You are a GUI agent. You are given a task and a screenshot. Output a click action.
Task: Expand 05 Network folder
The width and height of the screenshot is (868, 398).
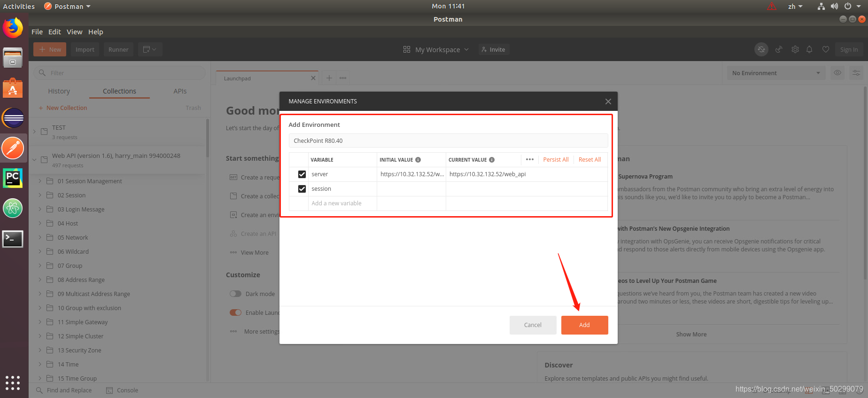click(40, 237)
